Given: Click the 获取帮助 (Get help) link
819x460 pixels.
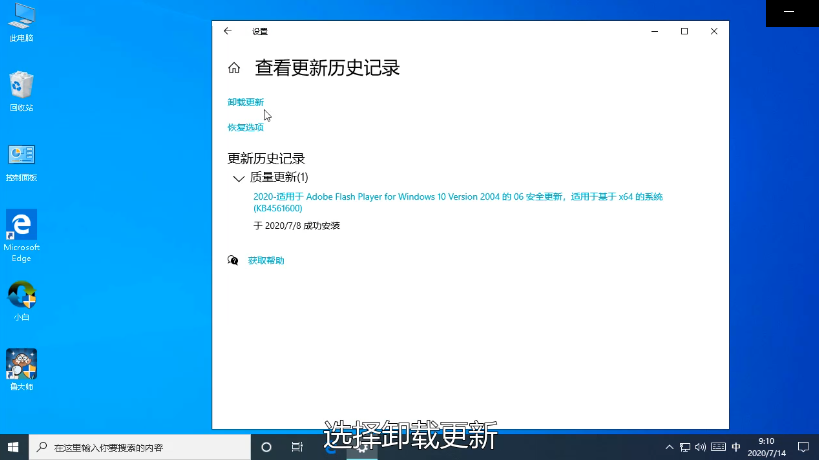Looking at the screenshot, I should (266, 260).
